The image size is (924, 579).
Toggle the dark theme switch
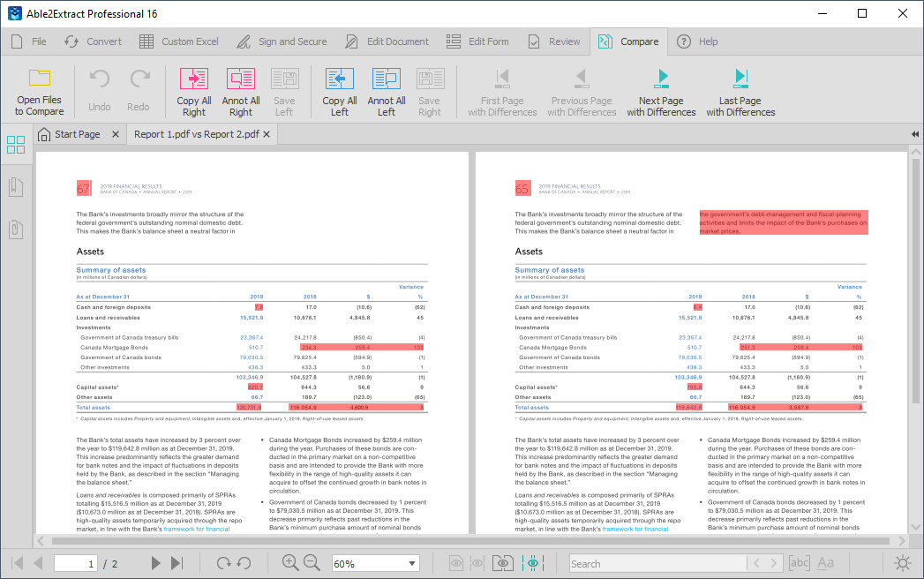point(903,562)
